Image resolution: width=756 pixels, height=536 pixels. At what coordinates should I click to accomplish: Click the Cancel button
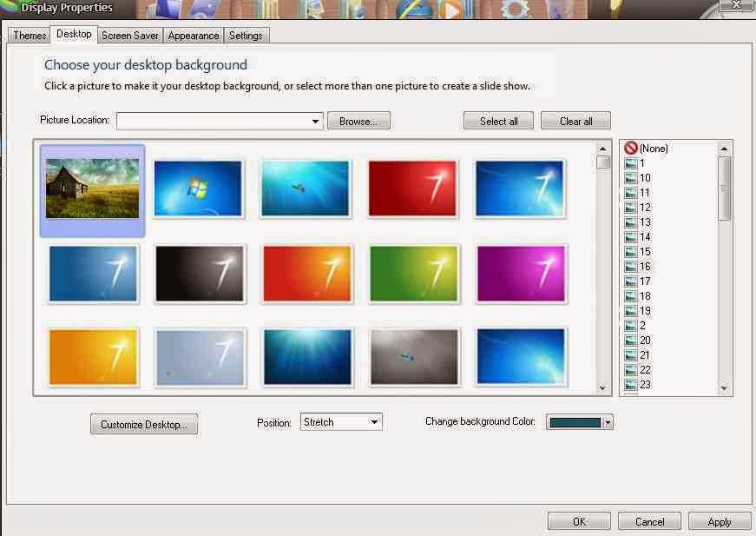click(x=649, y=522)
